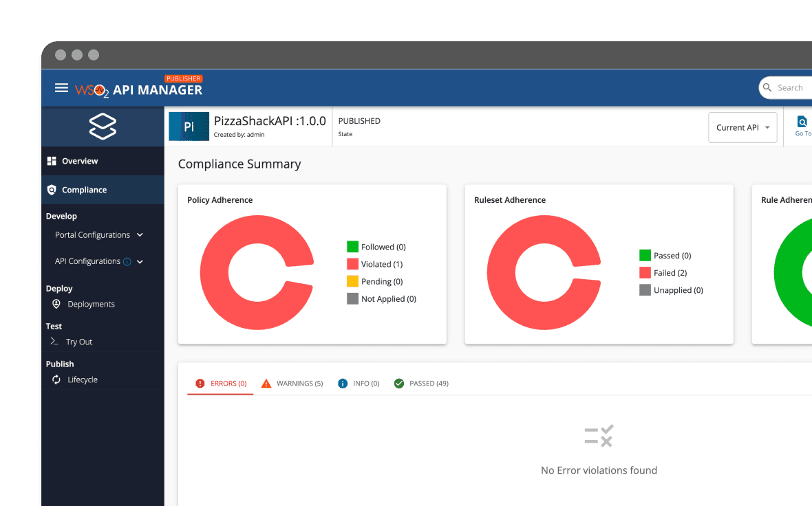Open the hamburger navigation menu
Screen dimensions: 812x506
pyautogui.click(x=61, y=88)
